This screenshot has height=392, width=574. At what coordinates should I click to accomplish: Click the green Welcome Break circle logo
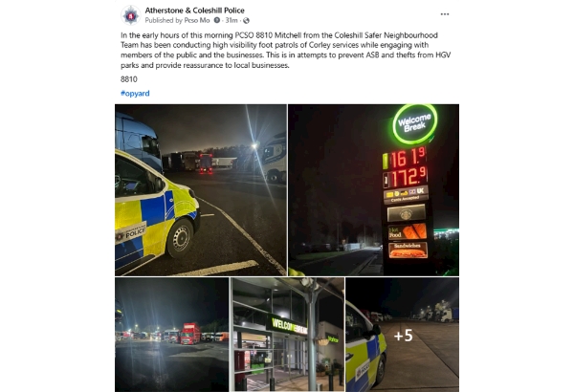pos(415,124)
